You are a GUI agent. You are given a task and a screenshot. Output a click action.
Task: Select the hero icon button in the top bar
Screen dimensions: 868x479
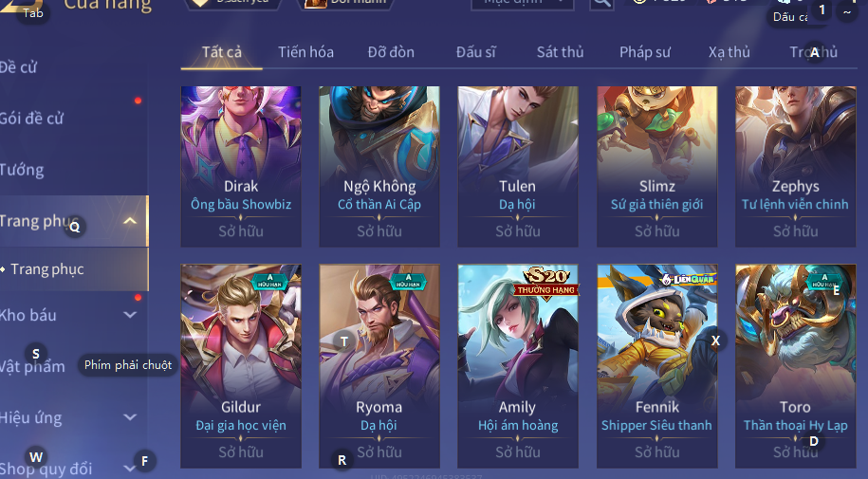coord(315,3)
